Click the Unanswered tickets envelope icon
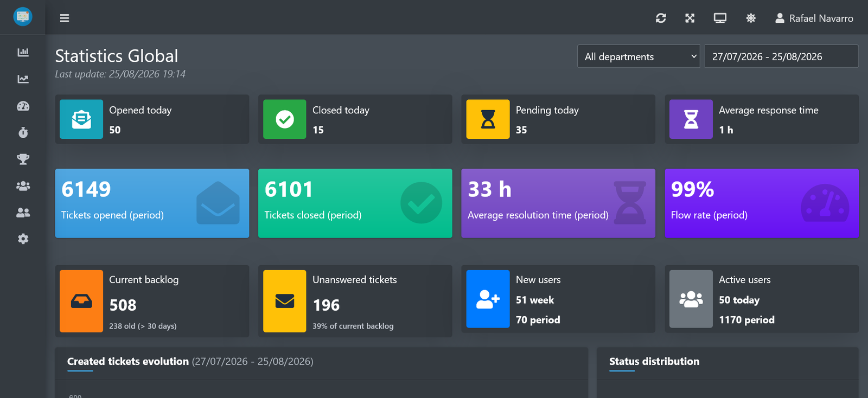The image size is (868, 398). click(x=285, y=301)
